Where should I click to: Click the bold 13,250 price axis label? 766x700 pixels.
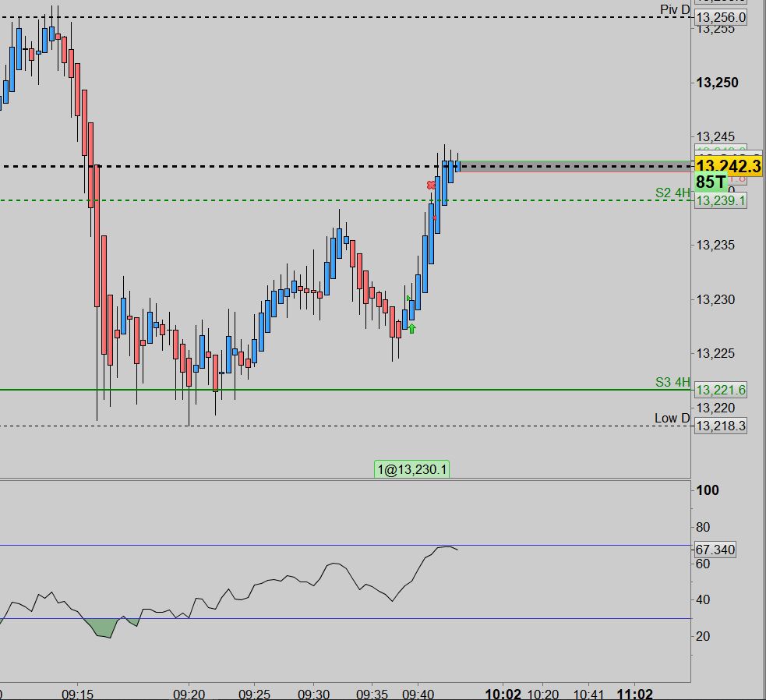pos(717,83)
